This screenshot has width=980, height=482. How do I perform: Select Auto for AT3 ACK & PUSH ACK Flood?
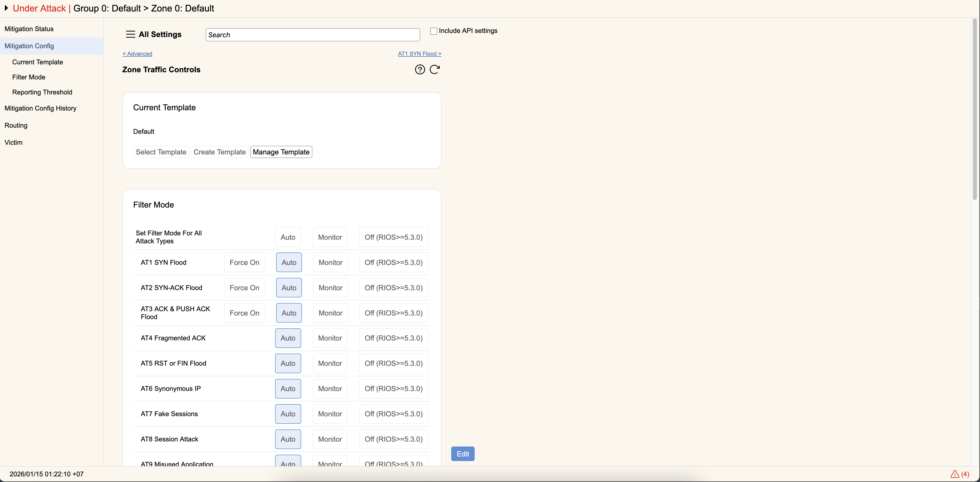tap(289, 313)
